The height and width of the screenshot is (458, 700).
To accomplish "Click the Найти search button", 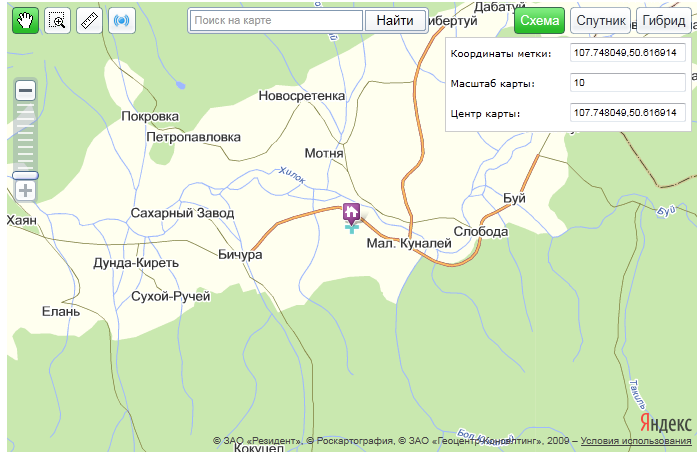I will pos(395,21).
